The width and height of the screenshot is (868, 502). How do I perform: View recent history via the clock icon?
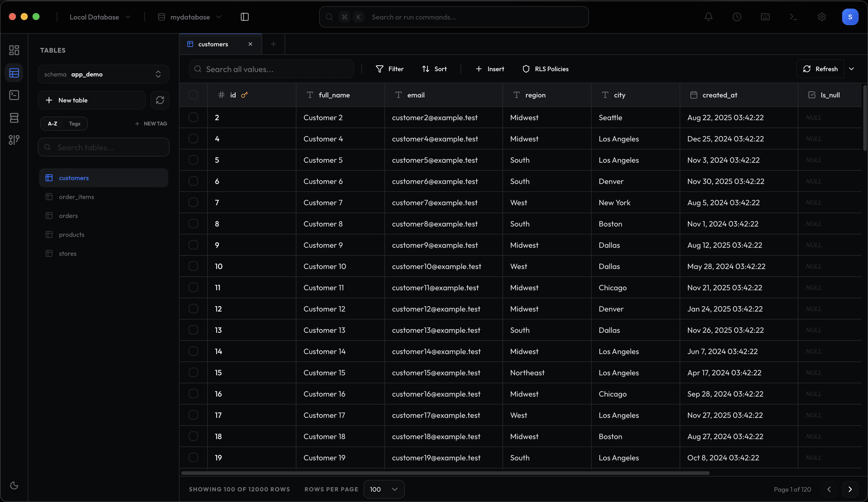(x=737, y=17)
